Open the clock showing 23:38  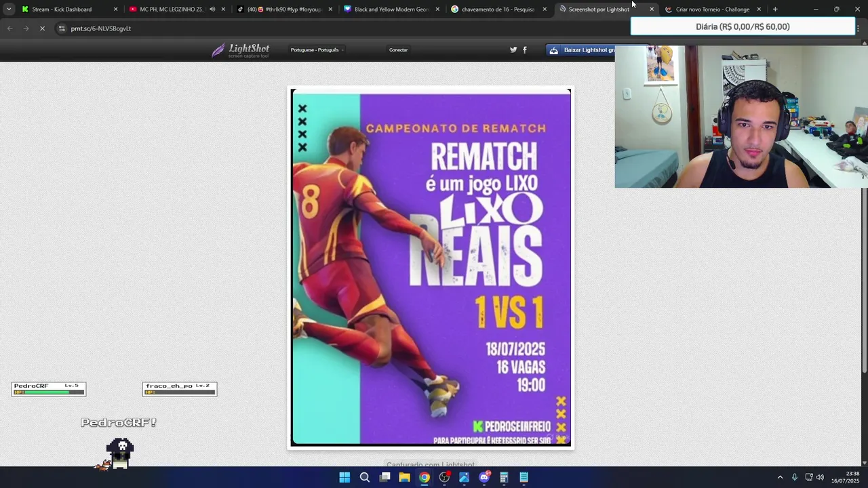click(846, 477)
